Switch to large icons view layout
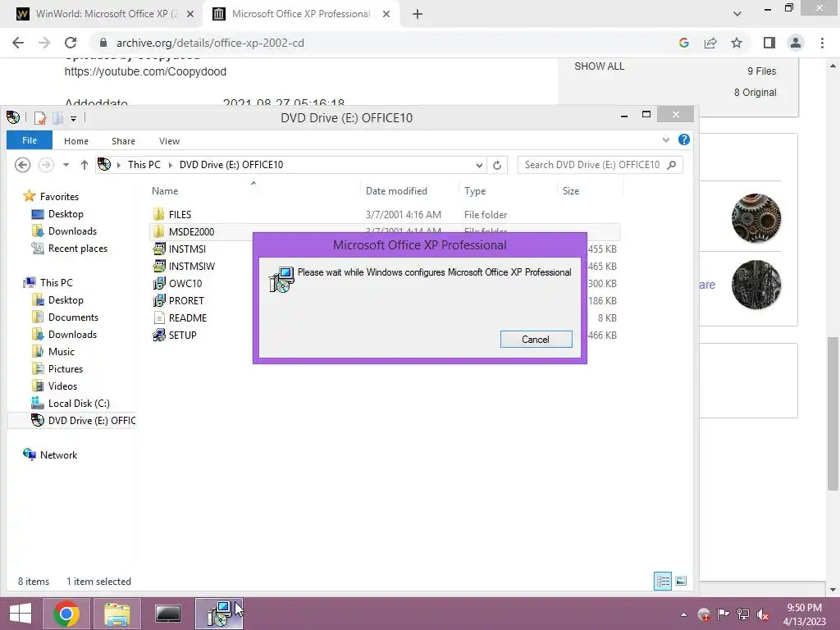The height and width of the screenshot is (630, 840). pyautogui.click(x=681, y=582)
